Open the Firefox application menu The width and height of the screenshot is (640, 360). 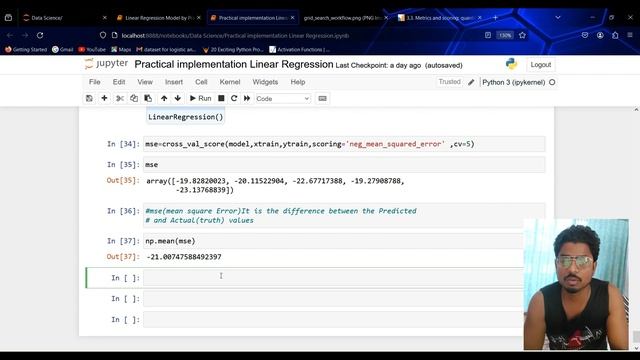(630, 36)
